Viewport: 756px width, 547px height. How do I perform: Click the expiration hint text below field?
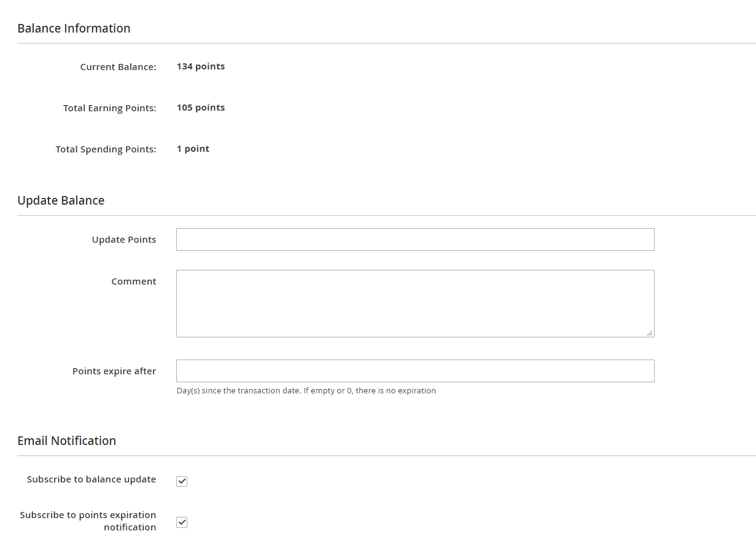pos(306,391)
